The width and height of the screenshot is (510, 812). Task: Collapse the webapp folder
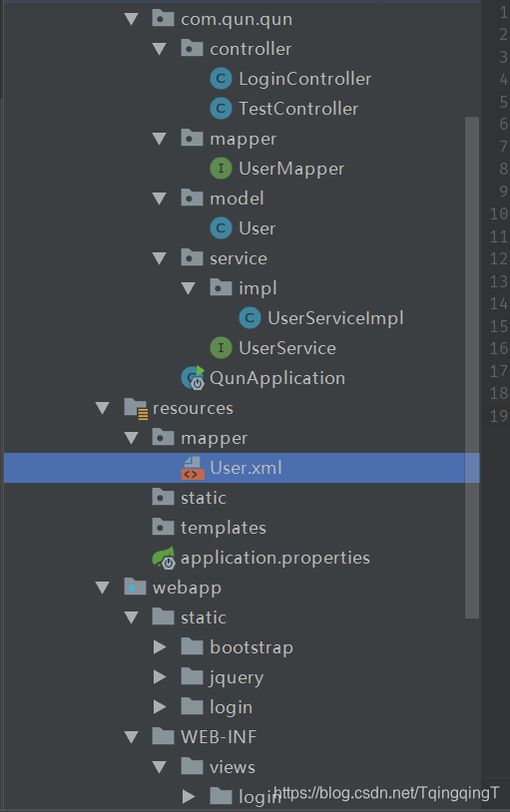point(103,588)
